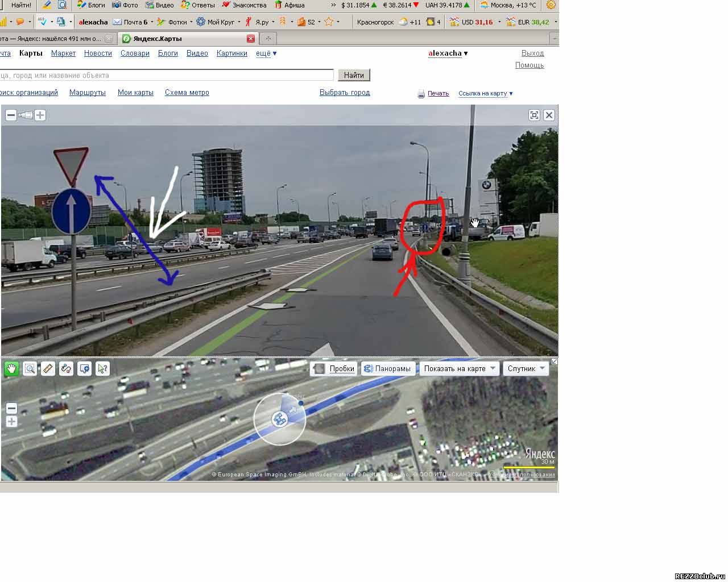This screenshot has height=582, width=728.
Task: Click the Афиша toolbar bookmark
Action: tap(289, 5)
